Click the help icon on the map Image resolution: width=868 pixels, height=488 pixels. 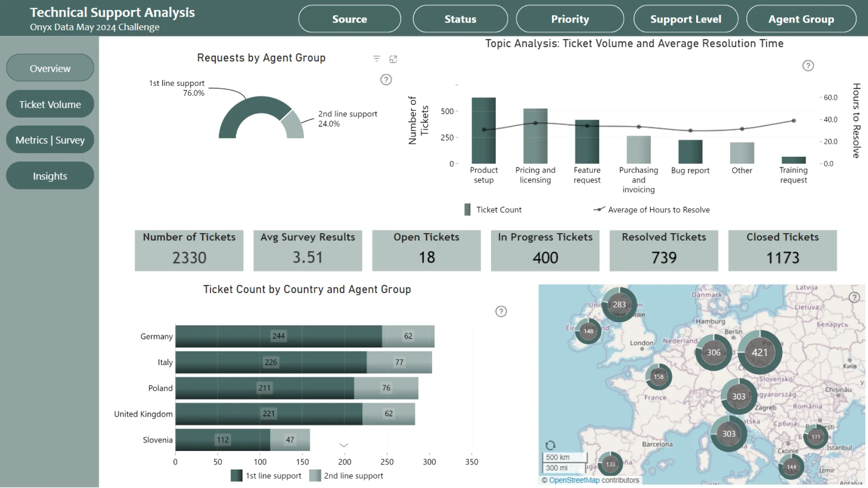click(x=854, y=297)
